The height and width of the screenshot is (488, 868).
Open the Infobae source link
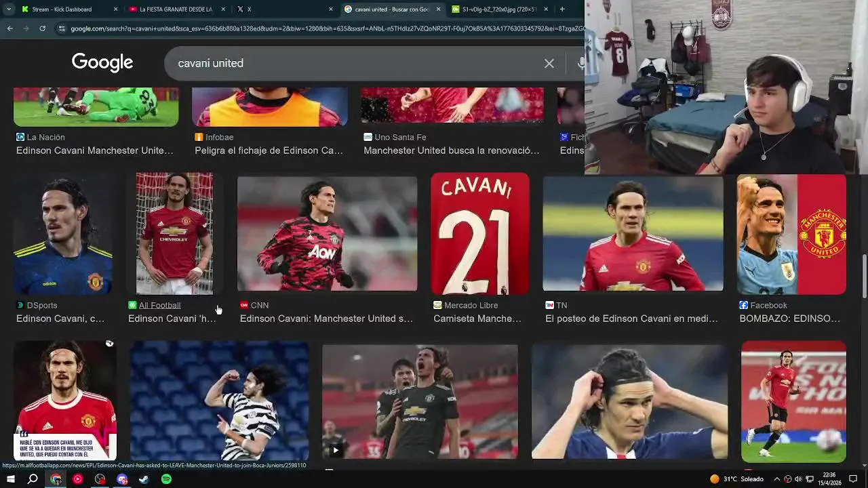[x=220, y=137]
